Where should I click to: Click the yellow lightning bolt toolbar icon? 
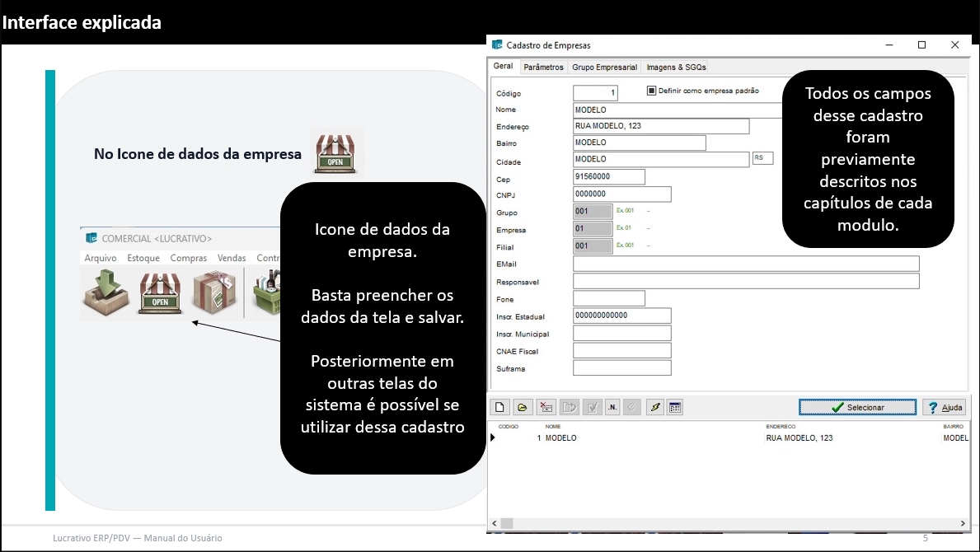click(x=654, y=407)
